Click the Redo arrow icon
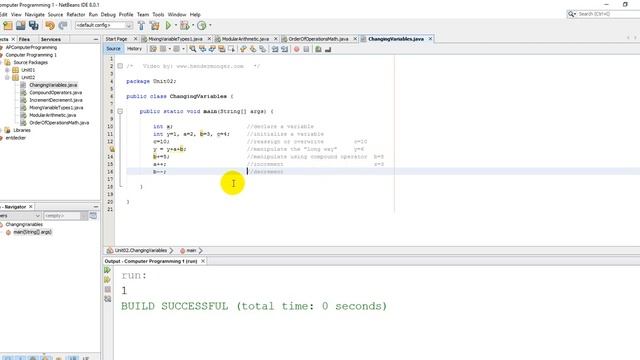Screen dimensions: 640x360 pyautogui.click(x=62, y=26)
